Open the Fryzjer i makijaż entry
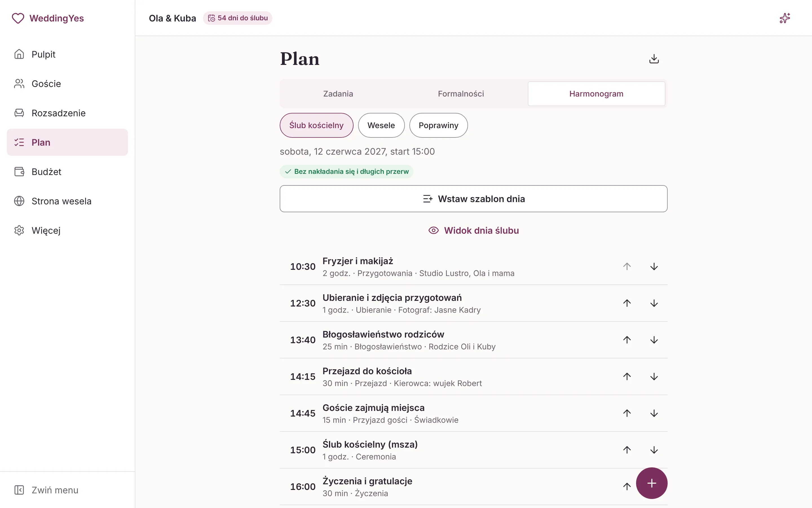Screen dimensions: 812x508 tap(473, 267)
